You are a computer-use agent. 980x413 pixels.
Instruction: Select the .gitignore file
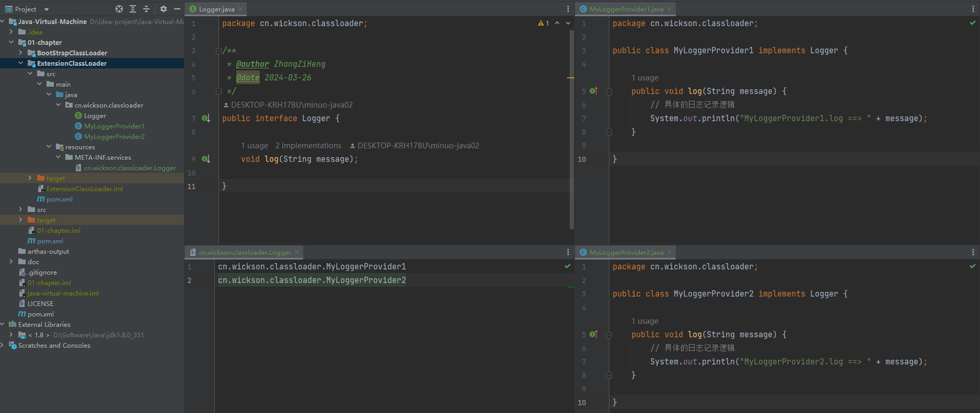pyautogui.click(x=42, y=272)
